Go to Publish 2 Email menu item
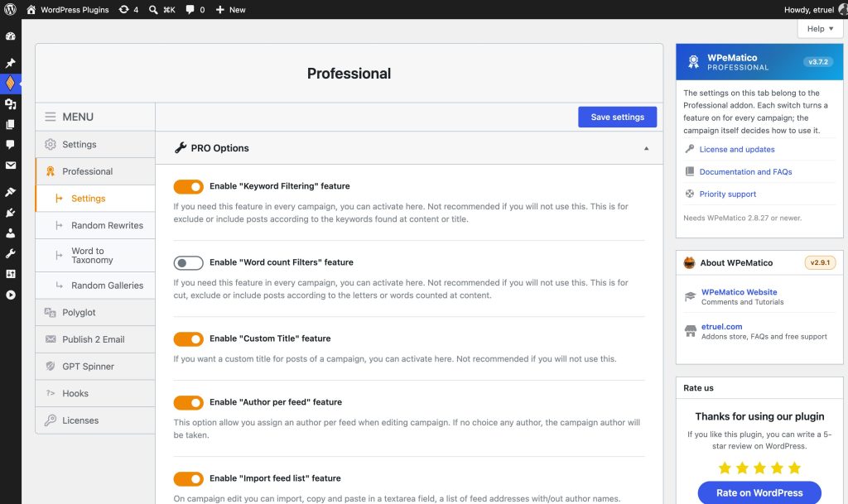Viewport: 848px width, 504px height. 95,339
